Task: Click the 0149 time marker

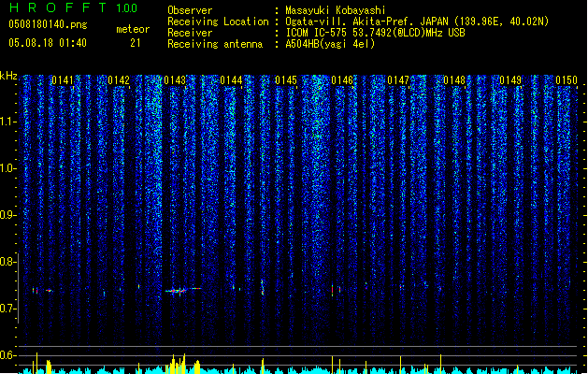Action: tap(510, 80)
